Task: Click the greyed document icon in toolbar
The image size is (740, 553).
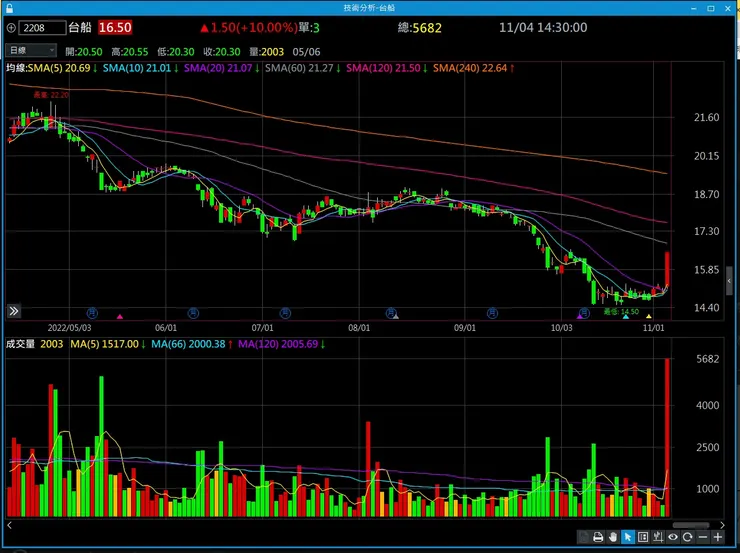Action: point(584,537)
